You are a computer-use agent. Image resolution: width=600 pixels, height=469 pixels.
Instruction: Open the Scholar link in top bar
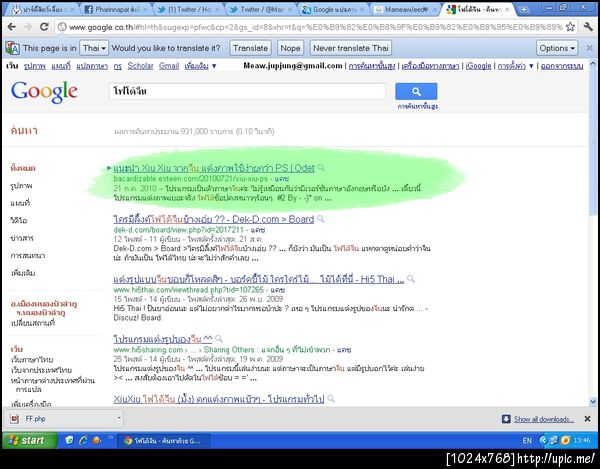140,66
